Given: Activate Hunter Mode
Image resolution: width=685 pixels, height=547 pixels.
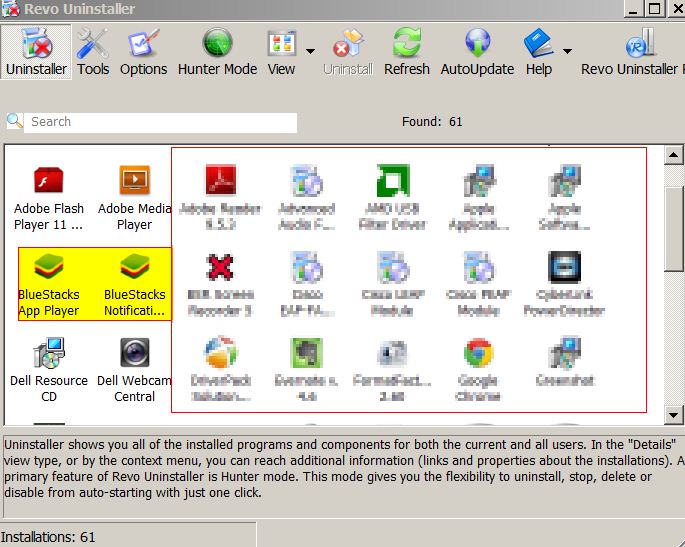Looking at the screenshot, I should coord(217,52).
